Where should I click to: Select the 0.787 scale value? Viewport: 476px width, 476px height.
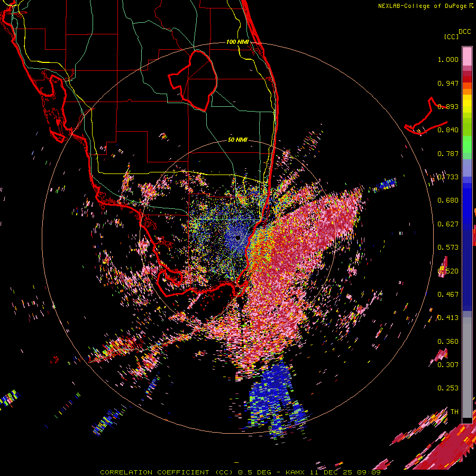(x=448, y=153)
